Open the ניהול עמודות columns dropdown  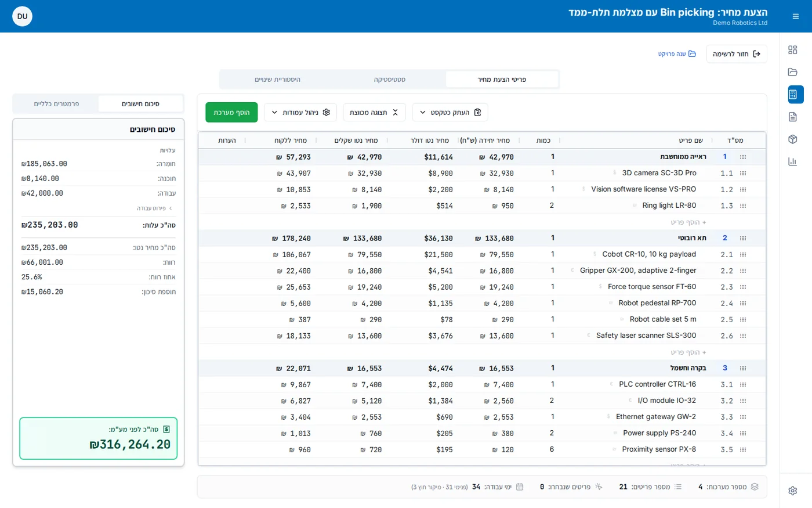tap(300, 112)
